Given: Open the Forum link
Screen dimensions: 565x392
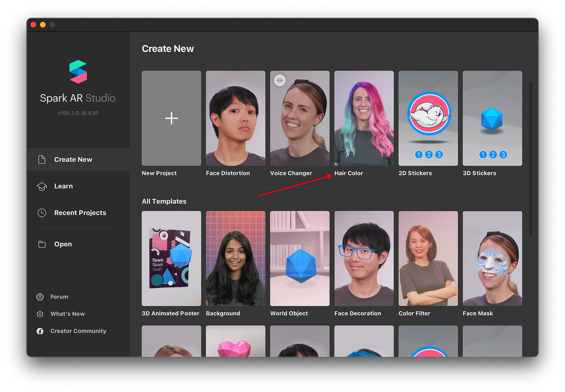Looking at the screenshot, I should coord(59,297).
